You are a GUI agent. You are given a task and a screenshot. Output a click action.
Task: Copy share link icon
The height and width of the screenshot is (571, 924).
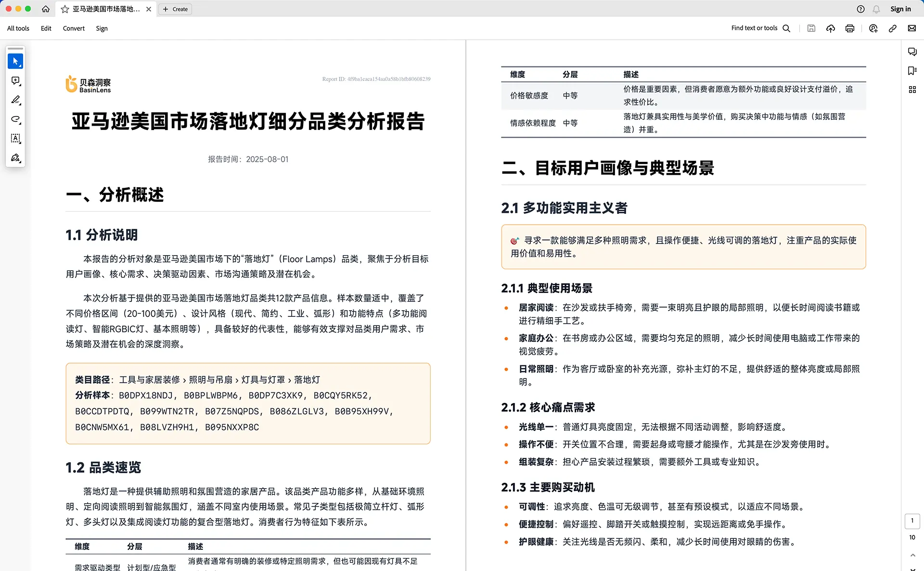tap(893, 28)
